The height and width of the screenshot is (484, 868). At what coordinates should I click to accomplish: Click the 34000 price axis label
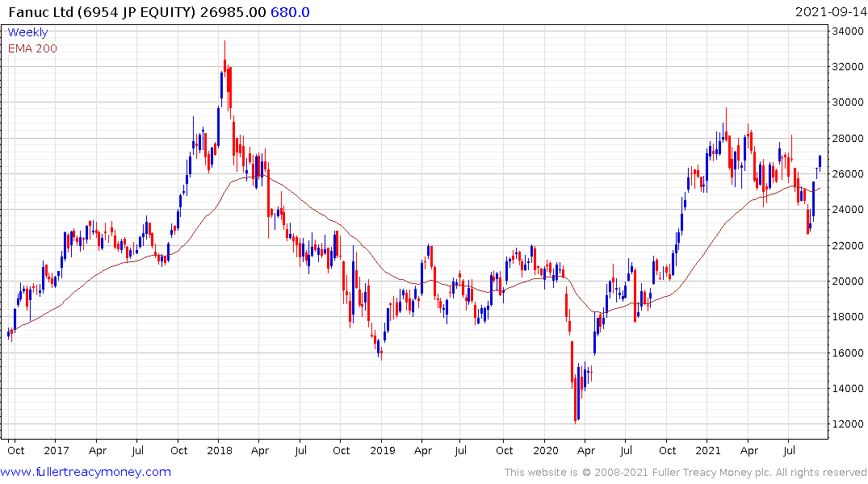847,31
